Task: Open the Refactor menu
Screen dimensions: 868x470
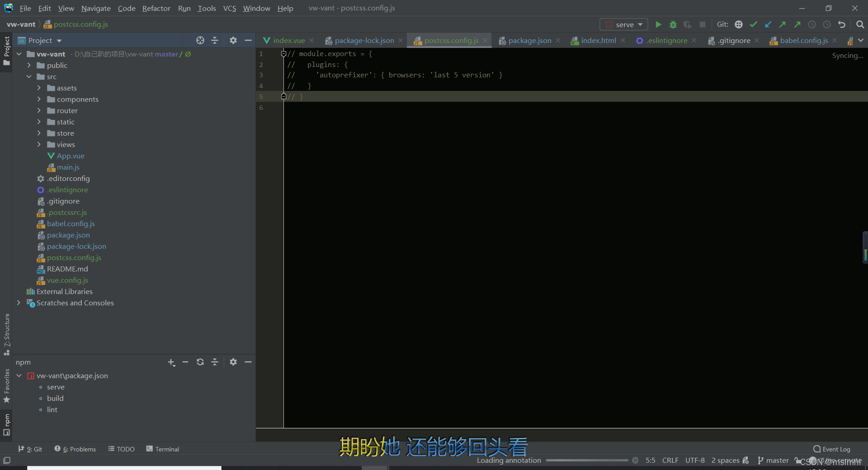Action: pos(156,8)
